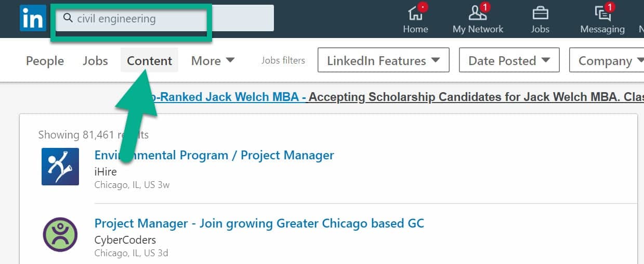644x264 pixels.
Task: Switch to the People tab
Action: [x=45, y=61]
